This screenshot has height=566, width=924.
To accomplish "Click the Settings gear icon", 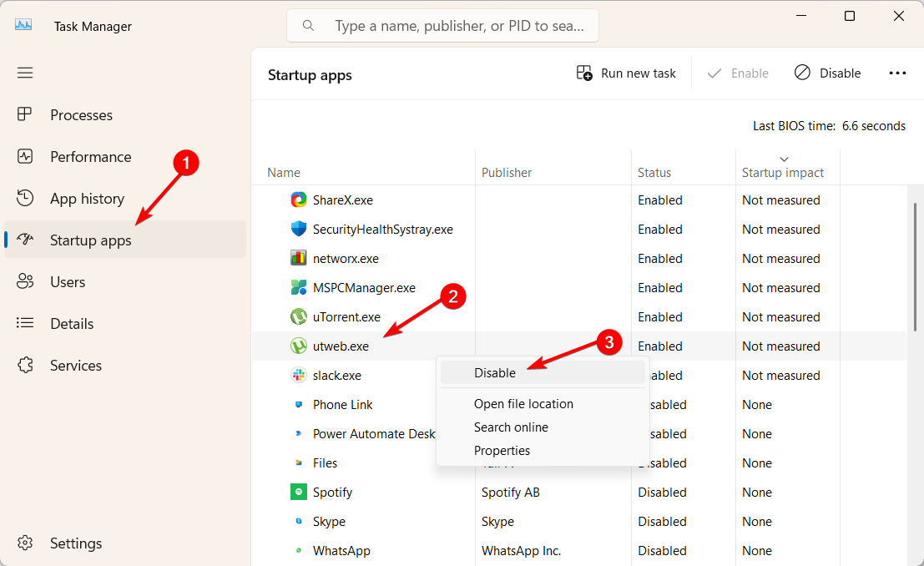I will tap(25, 543).
